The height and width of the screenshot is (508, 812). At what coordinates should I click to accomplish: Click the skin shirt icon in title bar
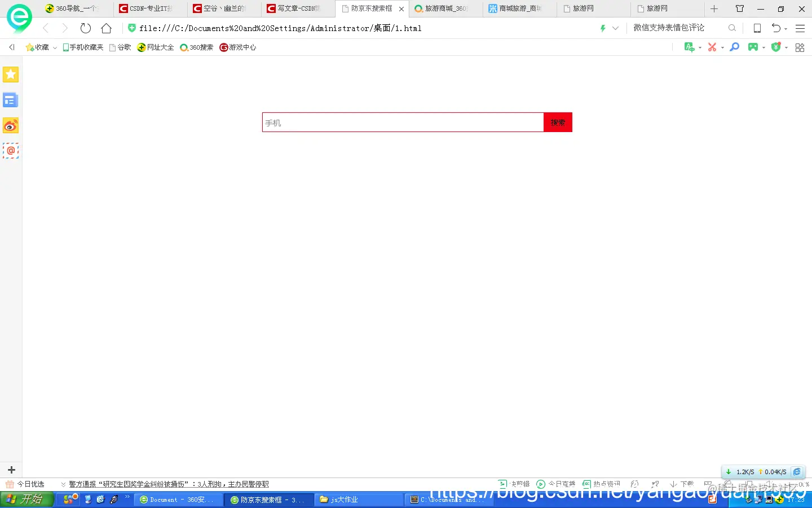click(x=740, y=8)
